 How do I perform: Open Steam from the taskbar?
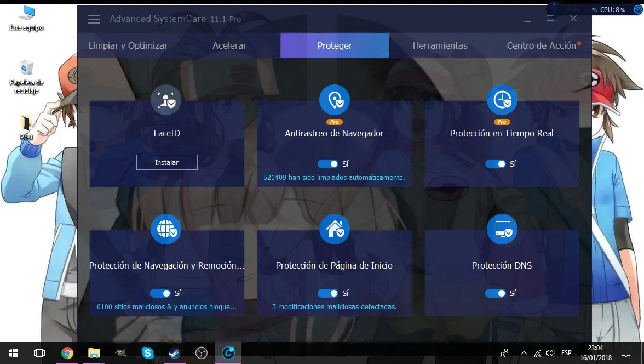click(x=175, y=353)
